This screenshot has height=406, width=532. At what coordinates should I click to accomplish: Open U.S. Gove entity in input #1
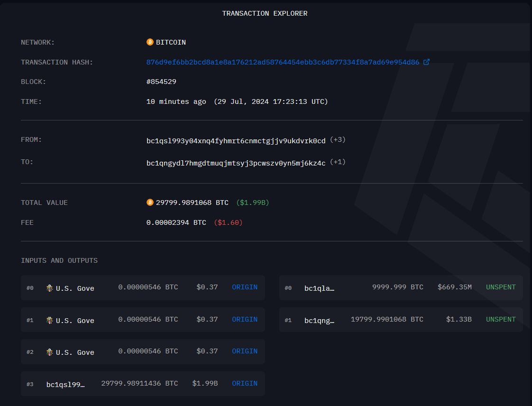point(75,321)
